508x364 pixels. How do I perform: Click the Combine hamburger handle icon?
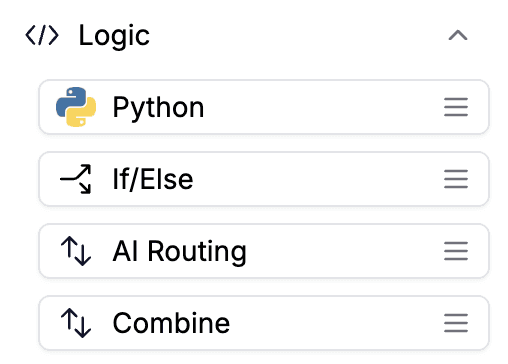[x=456, y=323]
